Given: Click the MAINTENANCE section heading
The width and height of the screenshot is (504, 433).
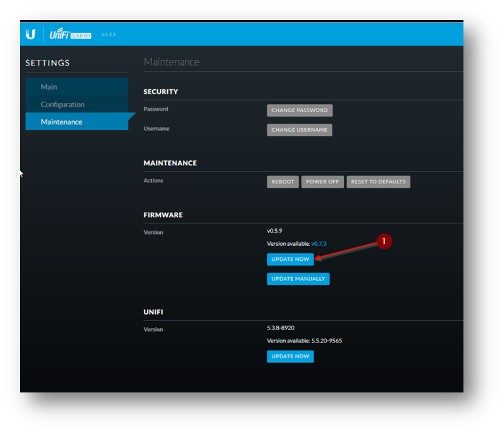Looking at the screenshot, I should 170,163.
